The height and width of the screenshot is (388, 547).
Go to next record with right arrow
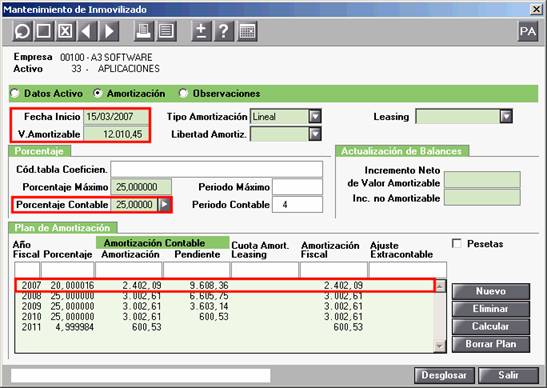[109, 31]
